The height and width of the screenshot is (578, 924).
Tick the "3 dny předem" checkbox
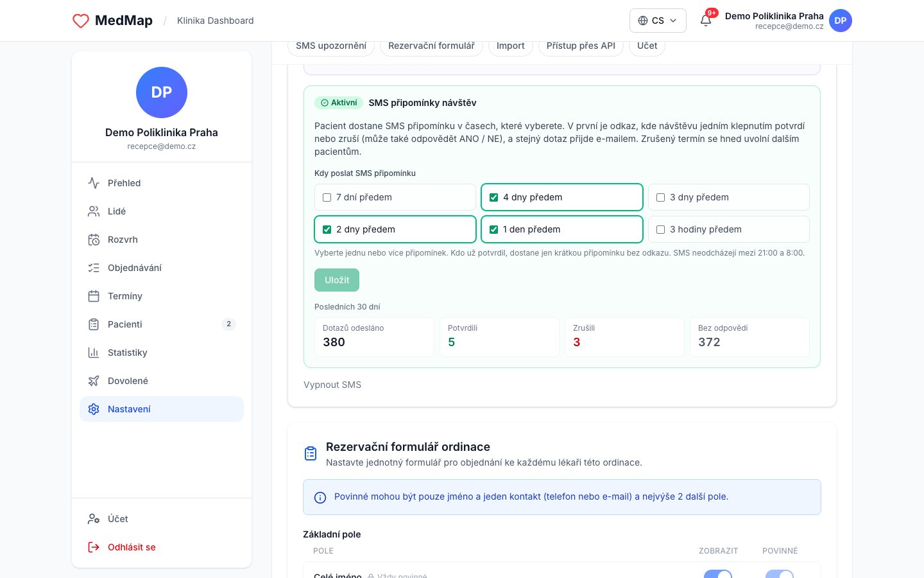(661, 198)
